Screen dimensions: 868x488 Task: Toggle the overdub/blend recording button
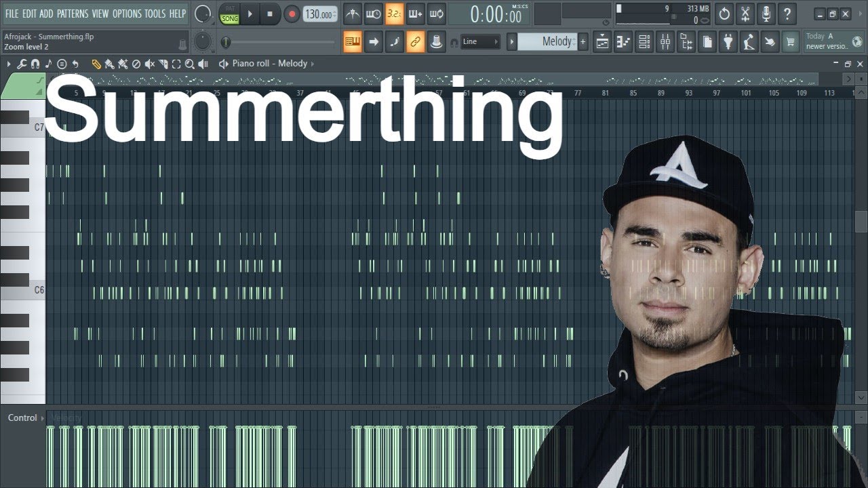tap(416, 14)
